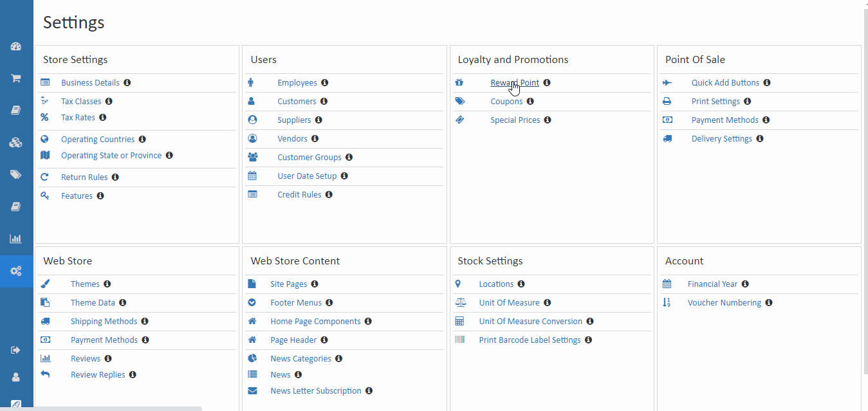Open Review Replies

pyautogui.click(x=98, y=375)
